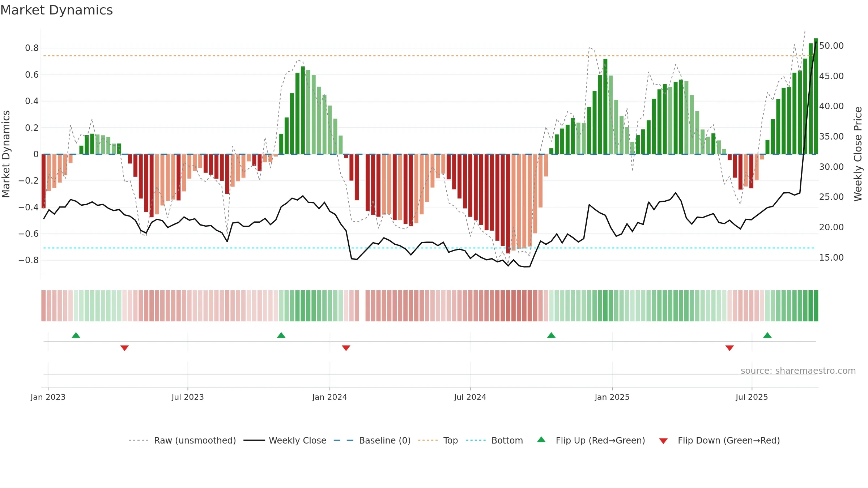Click the Jan 2023 axis label
The image size is (868, 488).
48,397
